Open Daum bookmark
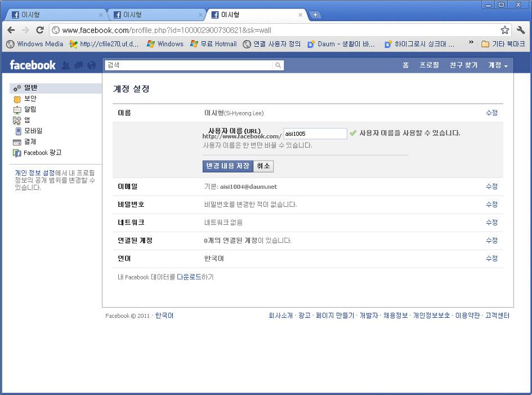Image resolution: width=532 pixels, height=395 pixels. 341,44
